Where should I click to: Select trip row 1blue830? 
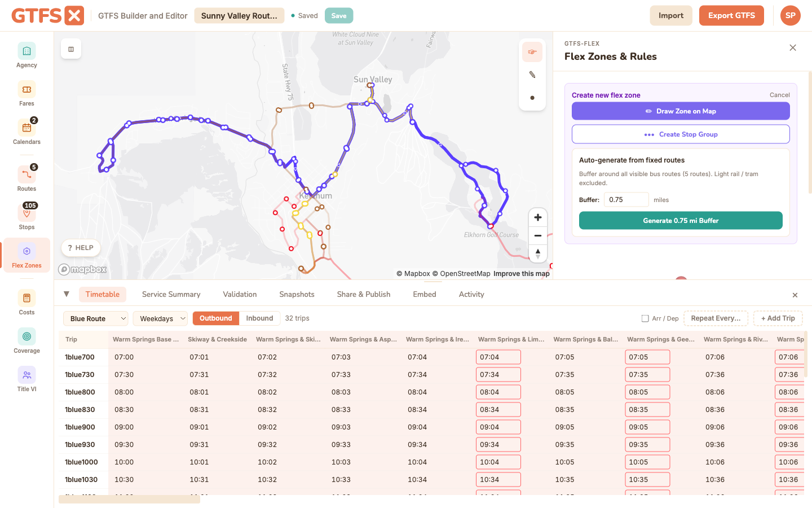[x=80, y=410]
